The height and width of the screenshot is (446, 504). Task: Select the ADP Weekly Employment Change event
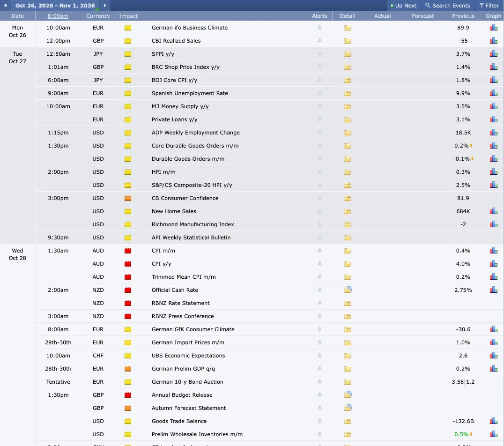[x=196, y=133]
